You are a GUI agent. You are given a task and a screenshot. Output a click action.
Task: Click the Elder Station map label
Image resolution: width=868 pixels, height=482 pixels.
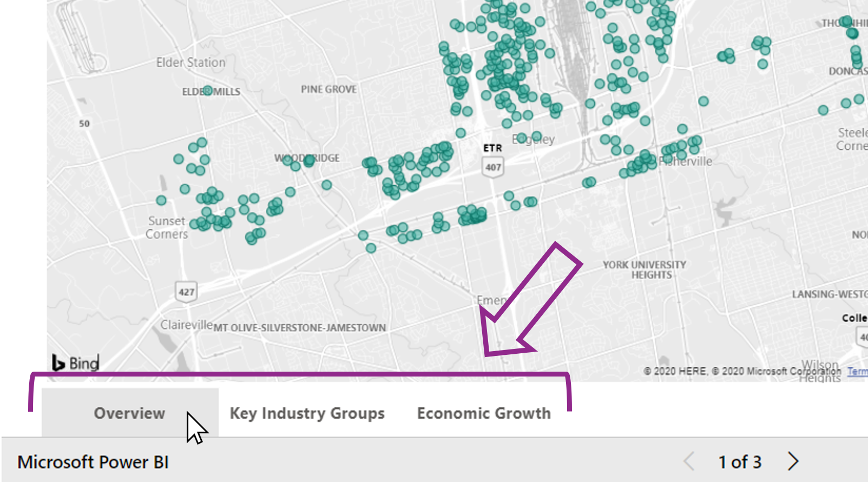point(190,63)
